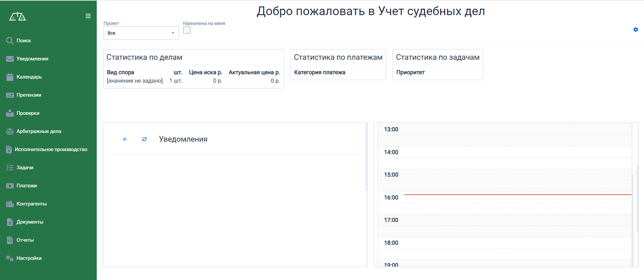
Task: Click the Вид спора column header
Action: click(121, 72)
